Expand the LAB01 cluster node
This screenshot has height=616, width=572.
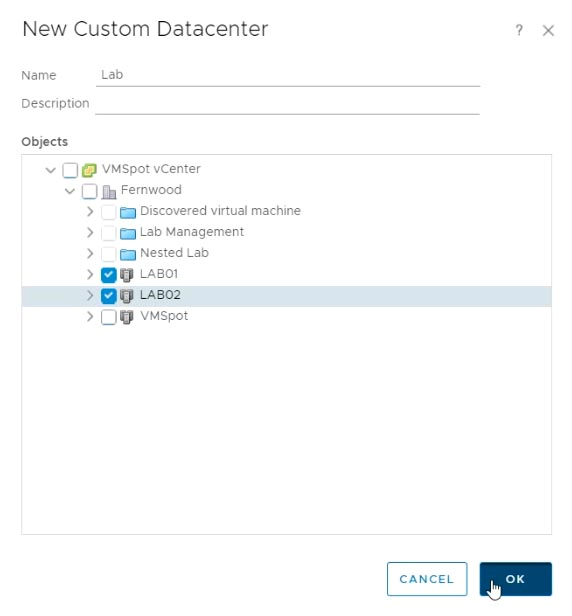[90, 274]
